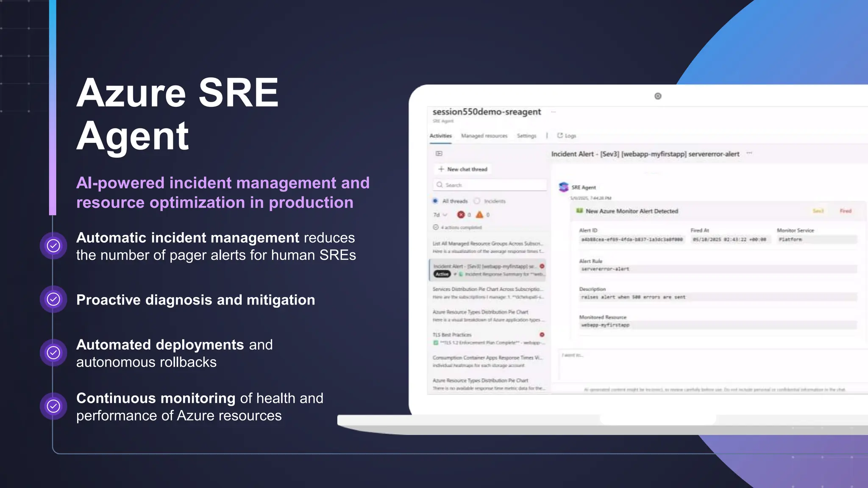Click the 'Proactive diagnosis and mitigation' bullet
868x488 pixels.
[196, 300]
